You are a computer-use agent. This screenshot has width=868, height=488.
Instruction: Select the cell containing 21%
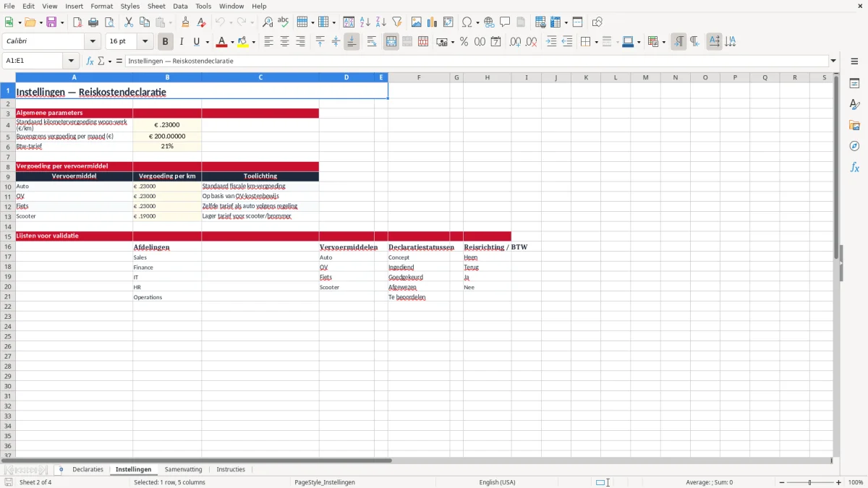click(167, 146)
